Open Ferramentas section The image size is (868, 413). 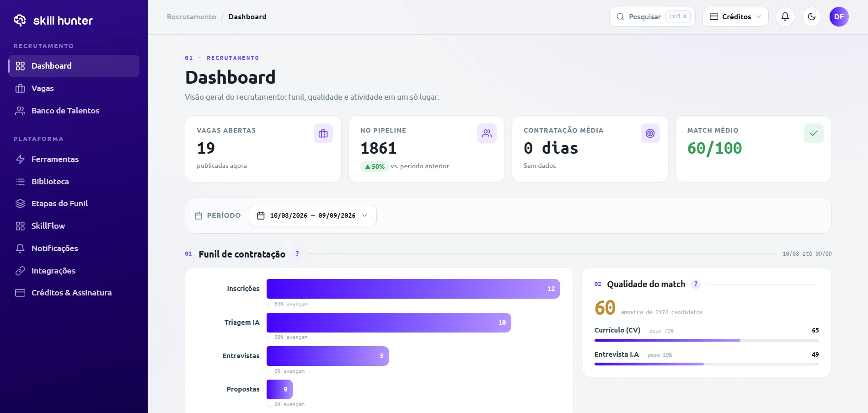(74, 159)
